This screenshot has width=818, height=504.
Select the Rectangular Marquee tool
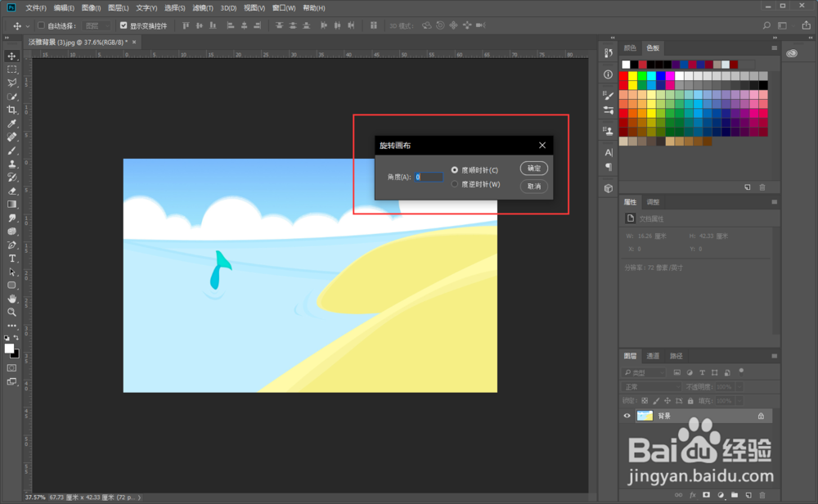tap(11, 70)
